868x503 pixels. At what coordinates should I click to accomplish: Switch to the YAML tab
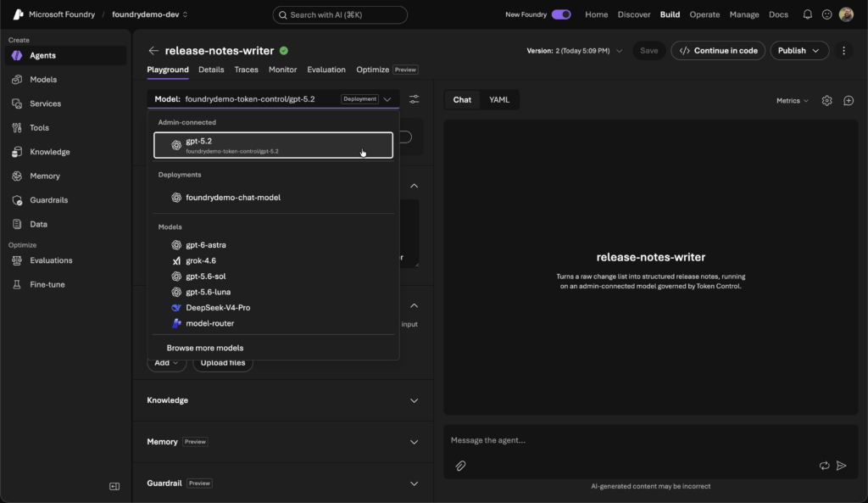499,100
